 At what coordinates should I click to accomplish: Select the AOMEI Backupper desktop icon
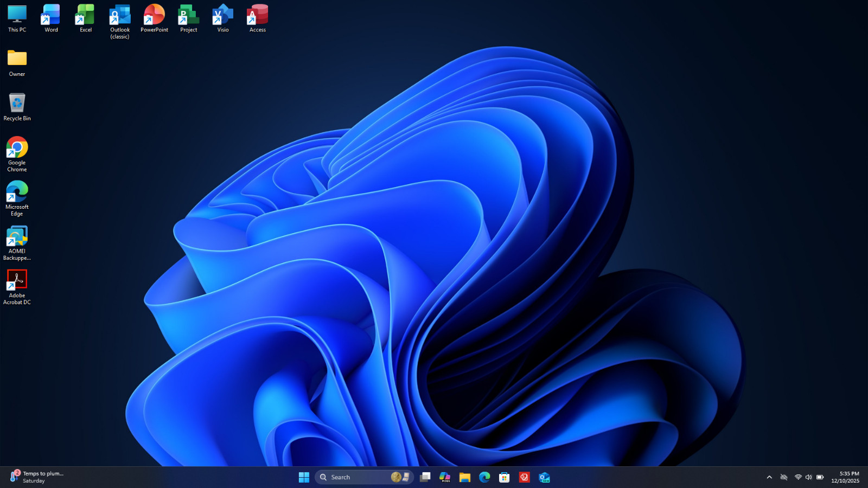[17, 243]
